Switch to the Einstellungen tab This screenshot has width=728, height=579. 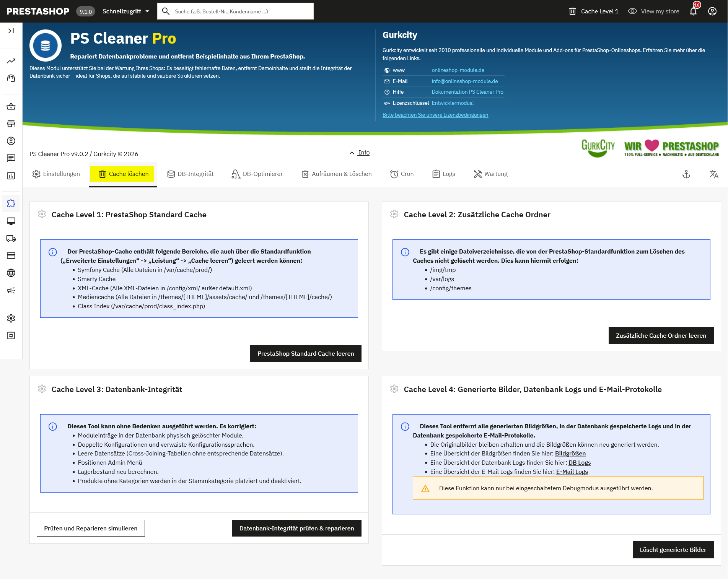[56, 174]
